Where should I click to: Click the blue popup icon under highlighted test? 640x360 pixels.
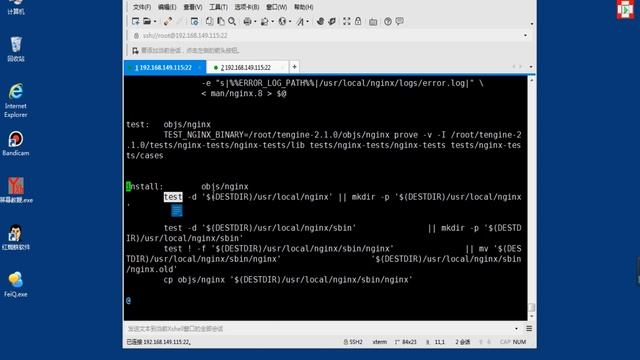click(x=176, y=211)
